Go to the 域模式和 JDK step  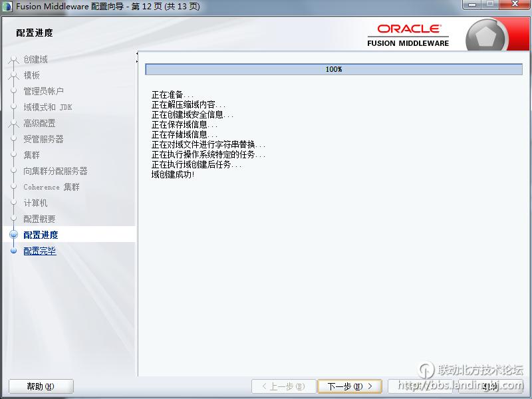pos(47,107)
